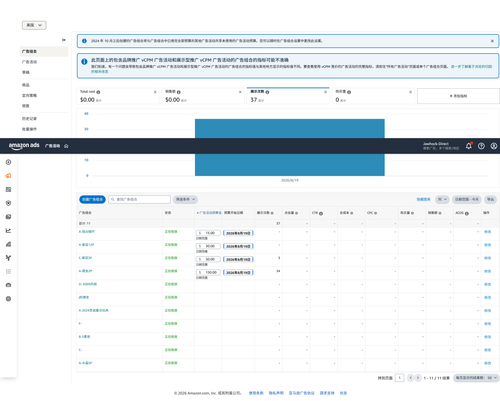Select 商品 in side navigation
The height and width of the screenshot is (401, 500).
click(x=26, y=85)
